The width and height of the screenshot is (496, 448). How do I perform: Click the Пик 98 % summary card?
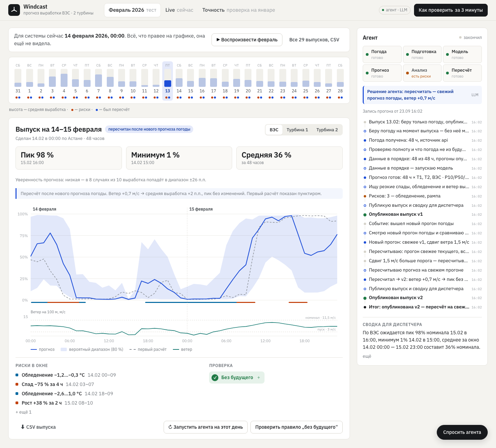click(x=69, y=158)
